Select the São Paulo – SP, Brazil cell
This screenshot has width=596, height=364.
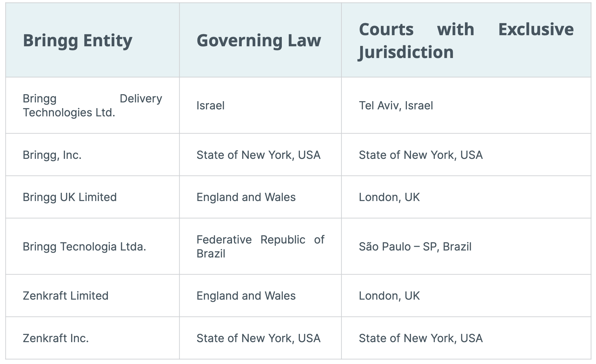[x=415, y=247]
